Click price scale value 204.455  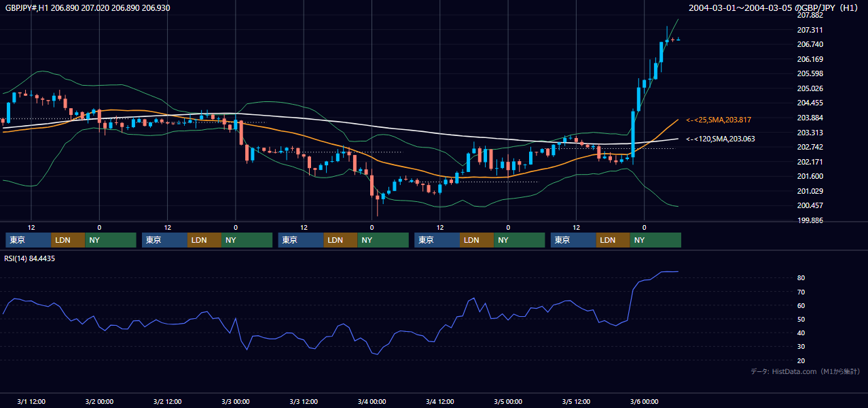(x=810, y=103)
